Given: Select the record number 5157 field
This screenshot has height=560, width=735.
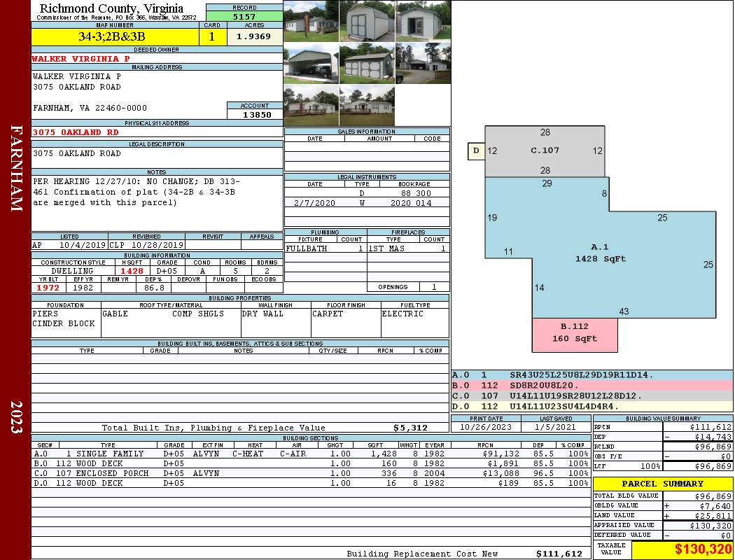Looking at the screenshot, I should click(244, 16).
